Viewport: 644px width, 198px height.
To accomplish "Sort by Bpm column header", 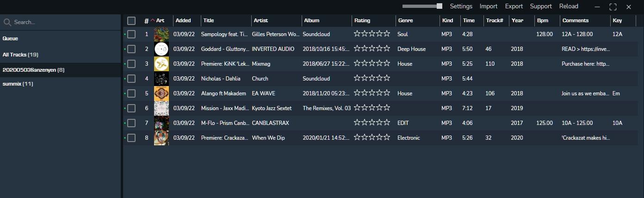I will point(542,20).
